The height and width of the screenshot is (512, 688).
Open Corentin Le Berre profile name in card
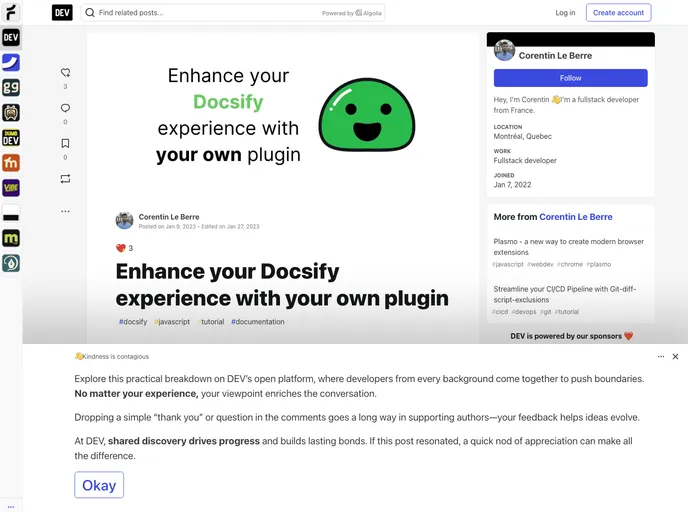[555, 56]
